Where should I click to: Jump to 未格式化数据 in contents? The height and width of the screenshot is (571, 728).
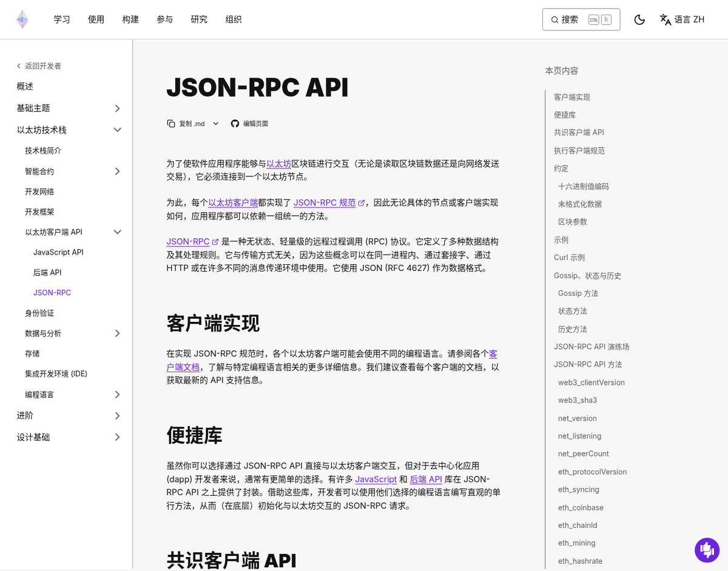[x=580, y=204]
